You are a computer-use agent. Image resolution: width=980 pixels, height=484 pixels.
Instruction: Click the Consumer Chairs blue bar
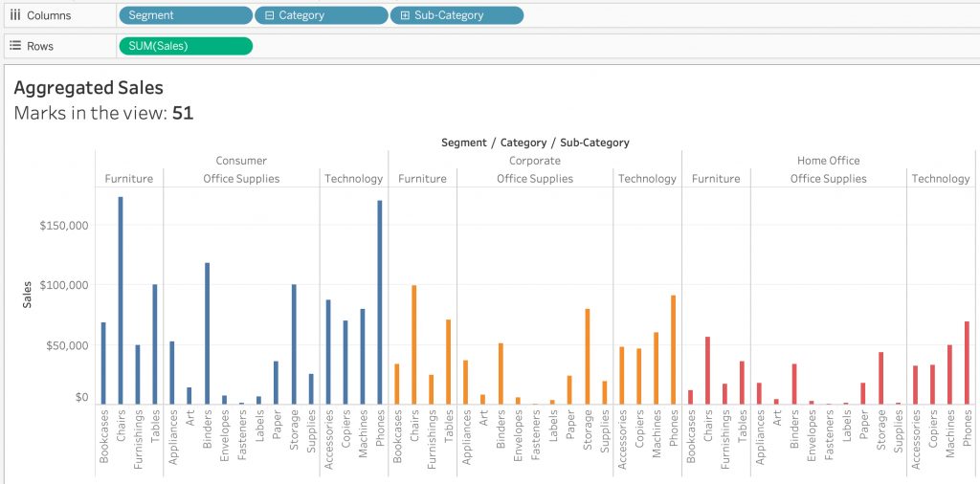point(121,300)
